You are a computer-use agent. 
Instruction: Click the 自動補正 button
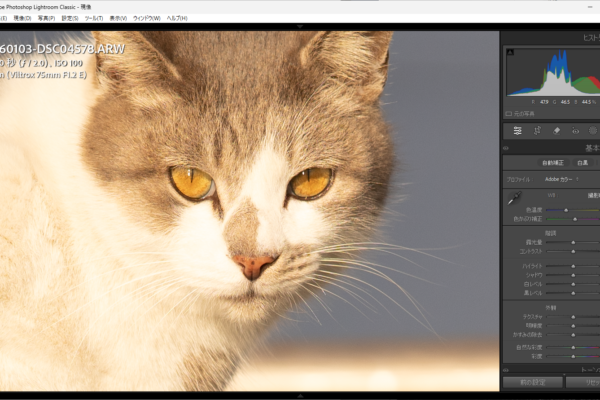coord(552,162)
